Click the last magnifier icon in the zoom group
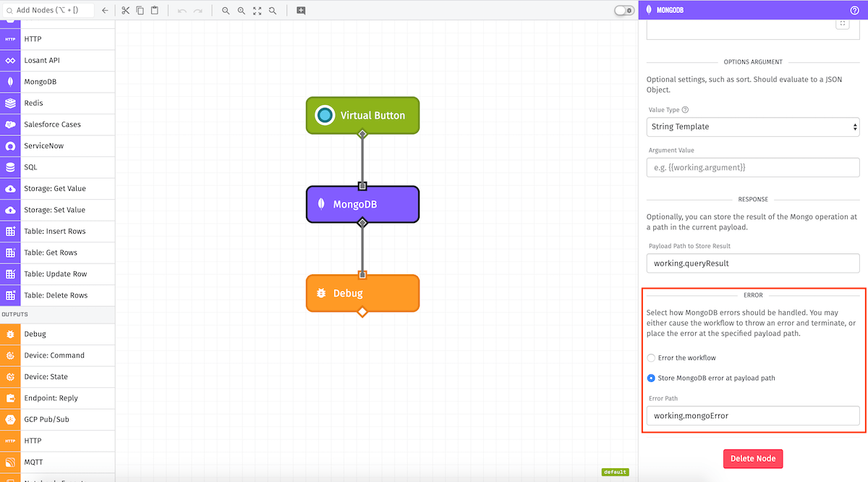Image resolution: width=868 pixels, height=482 pixels. 273,11
